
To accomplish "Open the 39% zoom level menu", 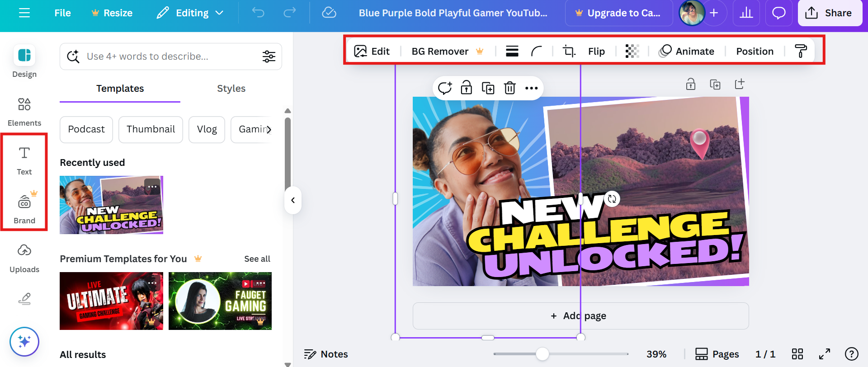I will pos(656,354).
